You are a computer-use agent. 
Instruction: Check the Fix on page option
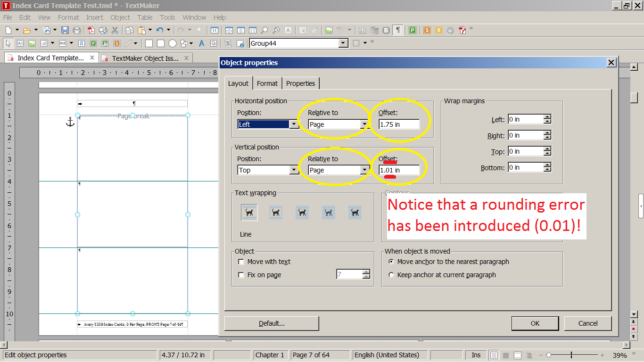click(x=241, y=275)
